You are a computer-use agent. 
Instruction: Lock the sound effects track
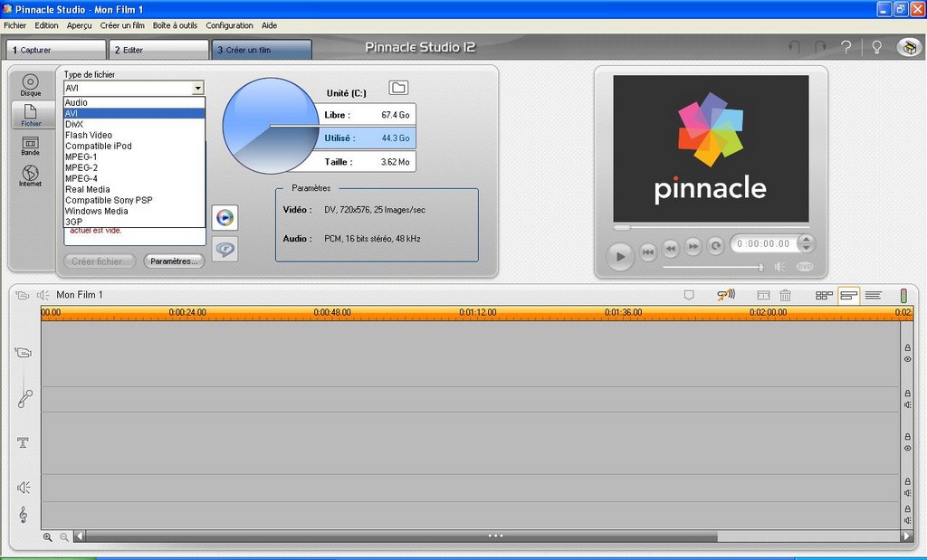907,481
